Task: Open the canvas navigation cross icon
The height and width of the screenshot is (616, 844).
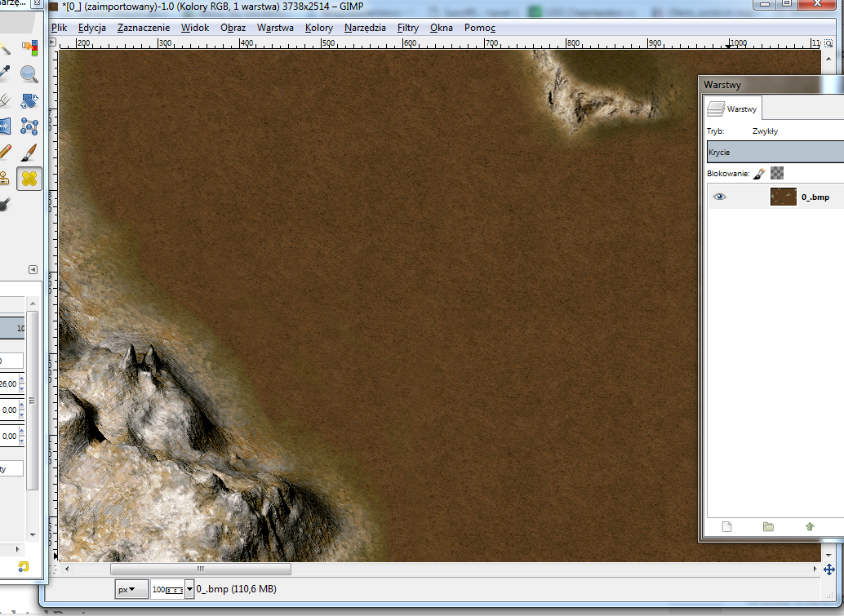Action: click(829, 569)
